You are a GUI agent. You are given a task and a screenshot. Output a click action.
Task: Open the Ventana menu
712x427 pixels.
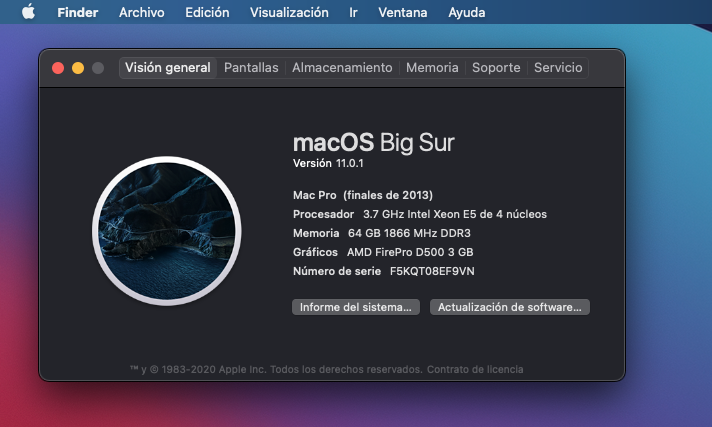tap(403, 12)
